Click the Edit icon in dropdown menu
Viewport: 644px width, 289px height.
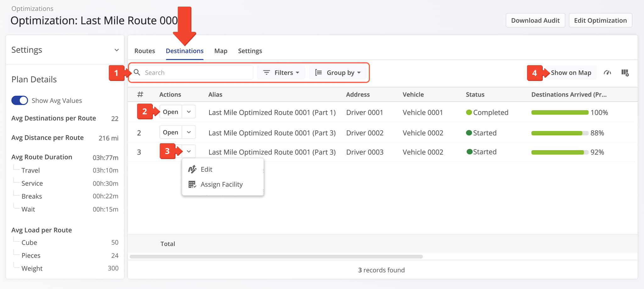pyautogui.click(x=192, y=169)
